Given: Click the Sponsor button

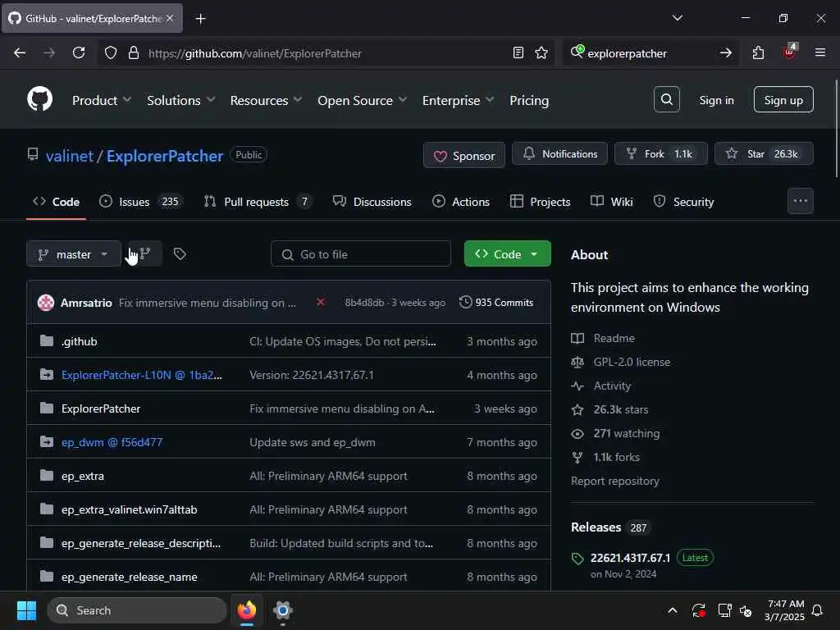Looking at the screenshot, I should (x=464, y=155).
